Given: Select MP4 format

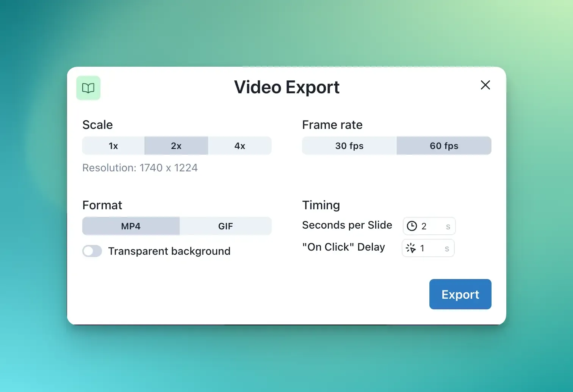Looking at the screenshot, I should (x=131, y=226).
